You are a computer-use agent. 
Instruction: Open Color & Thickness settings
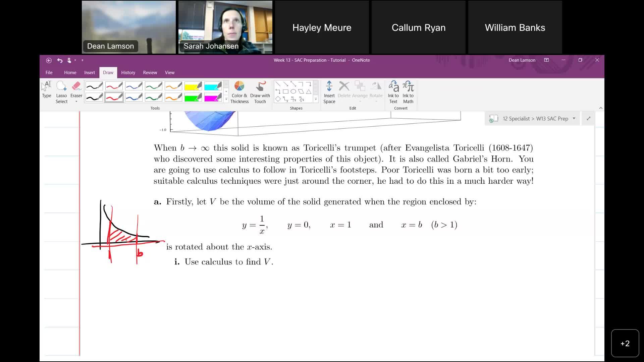pos(239,92)
